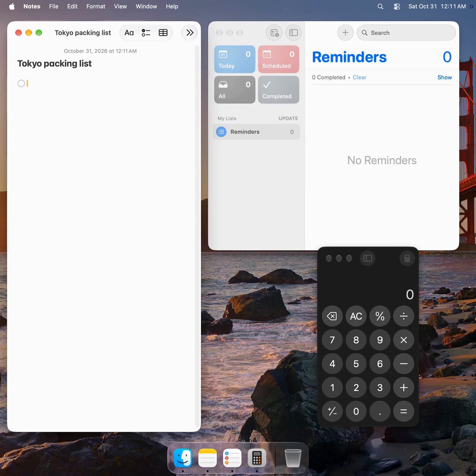Click the Calculator display showing 0
This screenshot has width=476, height=476.
(409, 294)
